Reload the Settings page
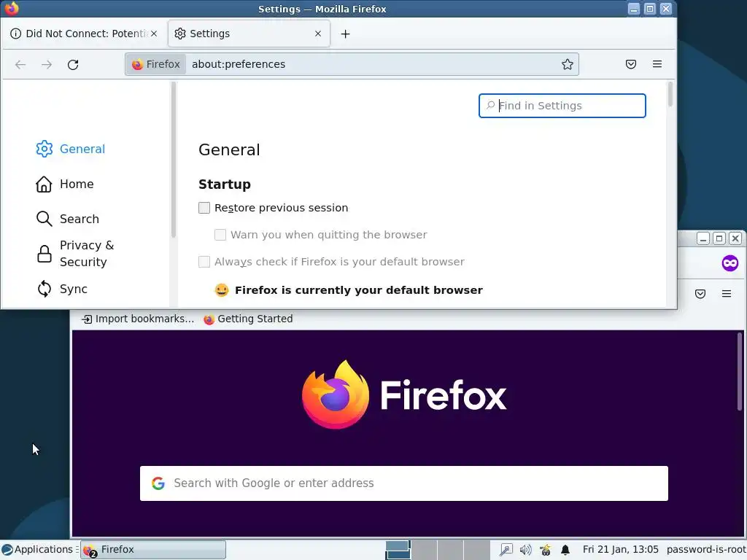Image resolution: width=747 pixels, height=560 pixels. pos(73,64)
